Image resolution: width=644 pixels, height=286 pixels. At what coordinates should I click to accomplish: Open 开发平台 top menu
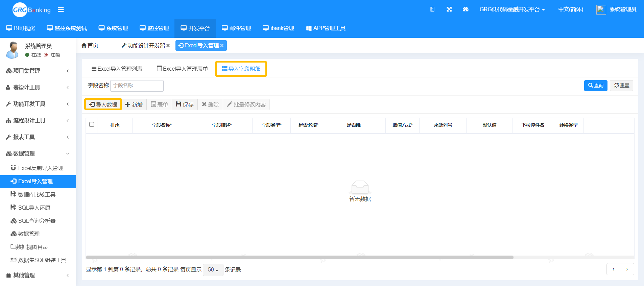pos(195,28)
